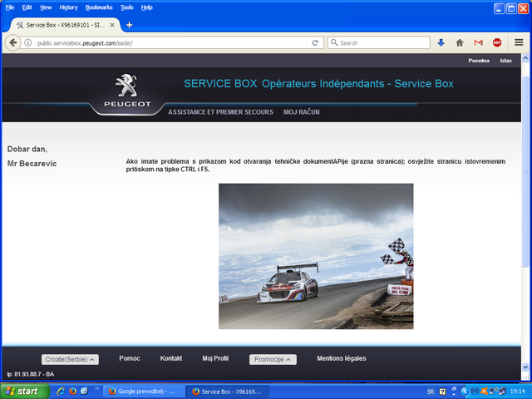Screen dimensions: 532x399
Task: Open a new tab with the plus icon
Action: (130, 25)
